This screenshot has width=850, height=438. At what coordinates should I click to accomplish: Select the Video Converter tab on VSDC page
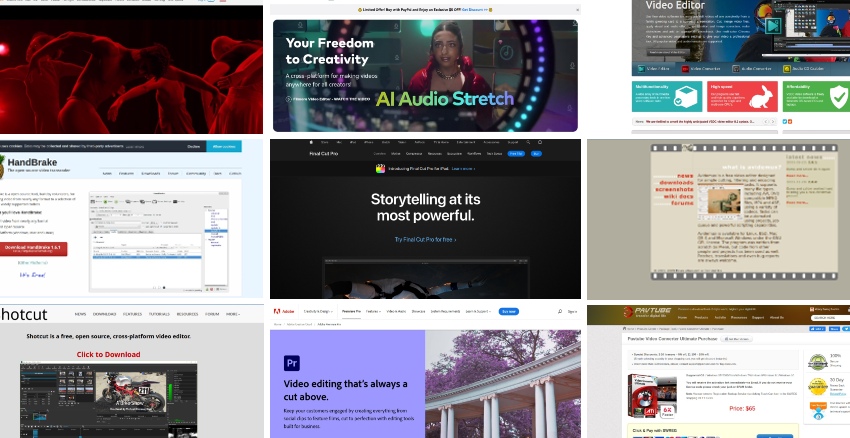tap(701, 69)
